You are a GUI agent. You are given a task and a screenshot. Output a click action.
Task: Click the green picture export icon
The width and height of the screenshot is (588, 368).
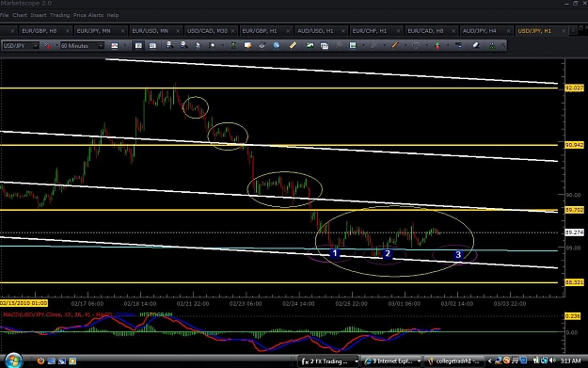[310, 45]
